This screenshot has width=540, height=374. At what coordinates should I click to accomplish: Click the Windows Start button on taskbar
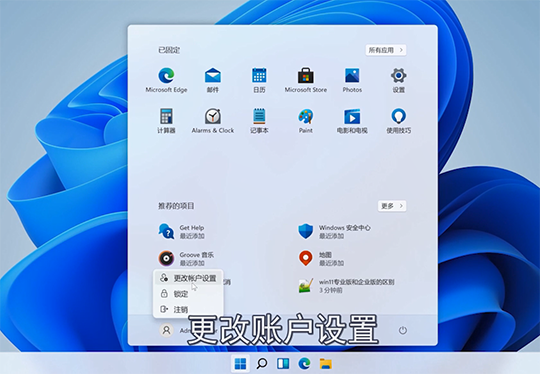point(240,363)
